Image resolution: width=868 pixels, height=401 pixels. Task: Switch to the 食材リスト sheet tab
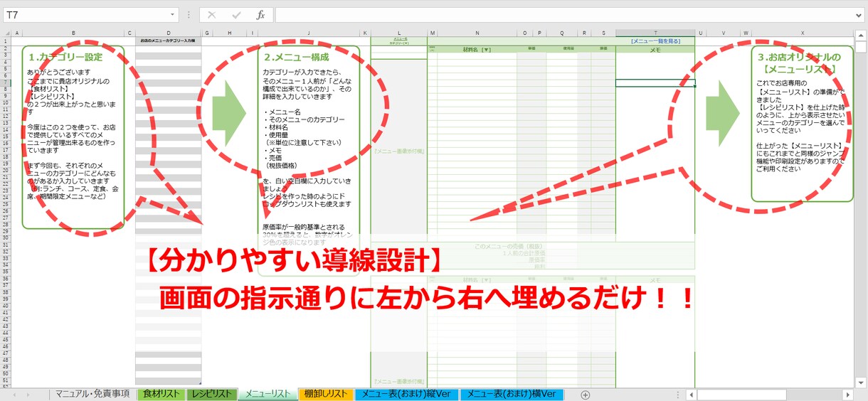click(161, 395)
